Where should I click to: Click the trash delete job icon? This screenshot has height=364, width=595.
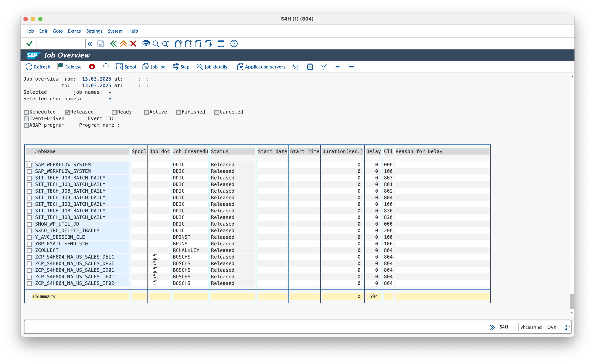pos(106,67)
